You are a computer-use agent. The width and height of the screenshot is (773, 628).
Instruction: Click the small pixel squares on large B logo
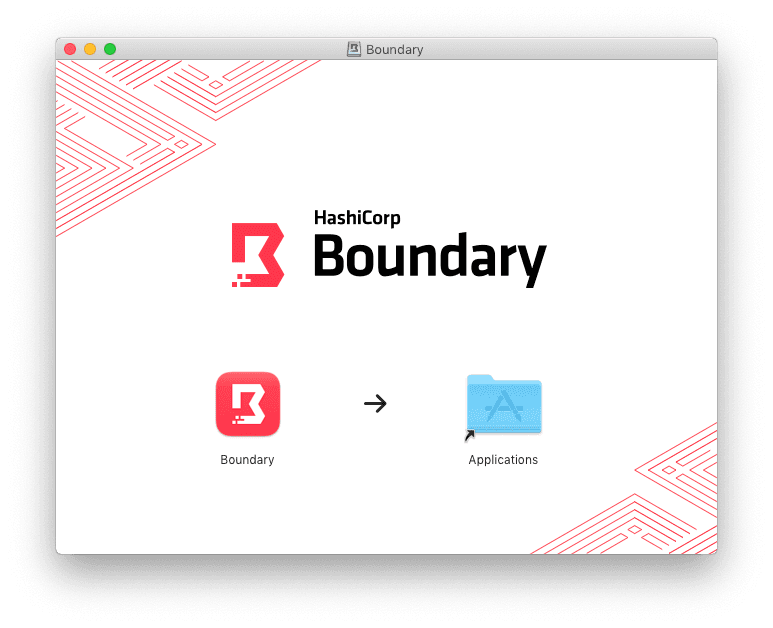point(240,279)
